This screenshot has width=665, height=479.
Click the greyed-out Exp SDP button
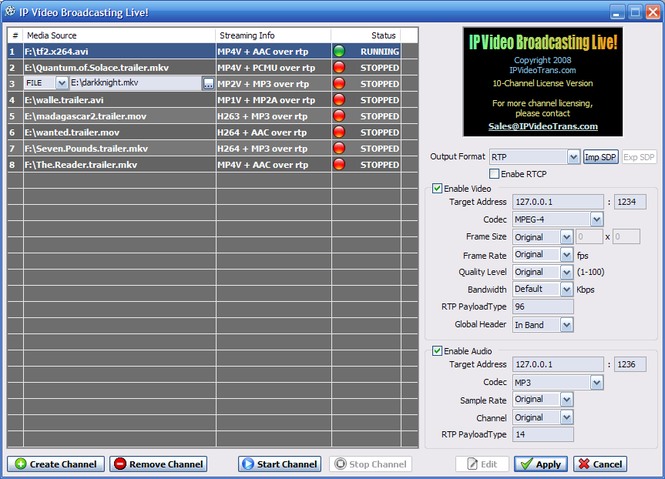(x=639, y=157)
